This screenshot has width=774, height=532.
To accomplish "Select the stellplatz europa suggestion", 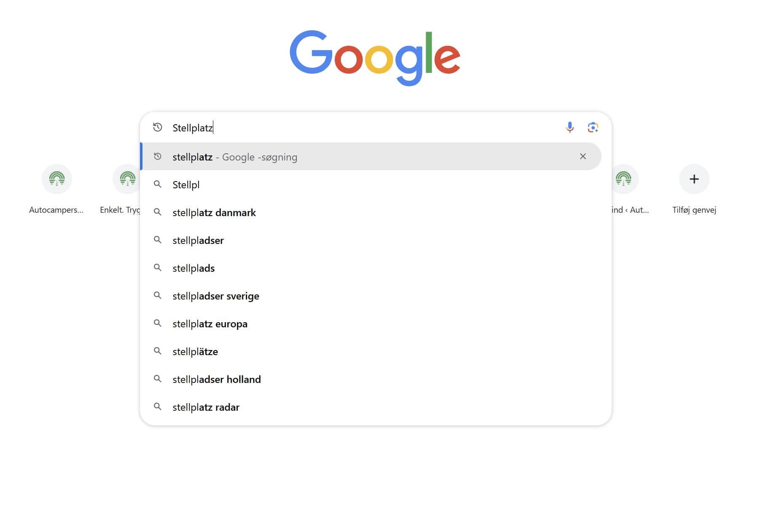I will coord(371,323).
